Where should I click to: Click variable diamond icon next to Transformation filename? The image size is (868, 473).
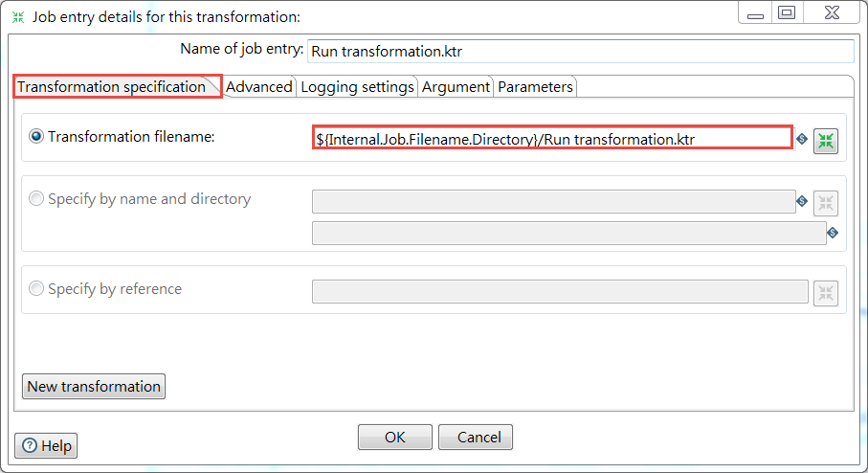[x=802, y=139]
